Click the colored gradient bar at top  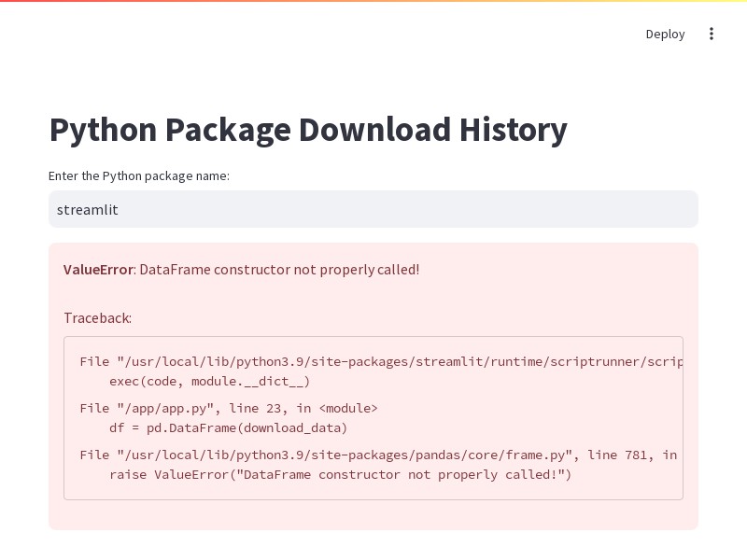(x=373, y=1)
